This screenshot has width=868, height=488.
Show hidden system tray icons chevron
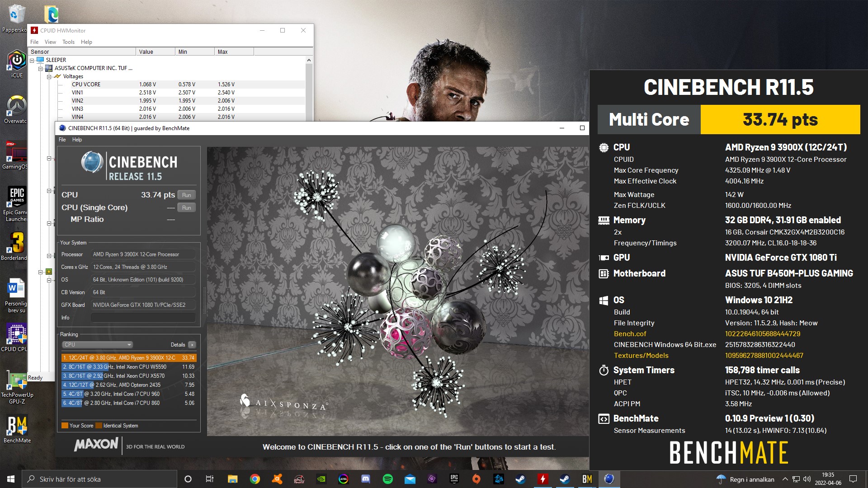pos(785,479)
